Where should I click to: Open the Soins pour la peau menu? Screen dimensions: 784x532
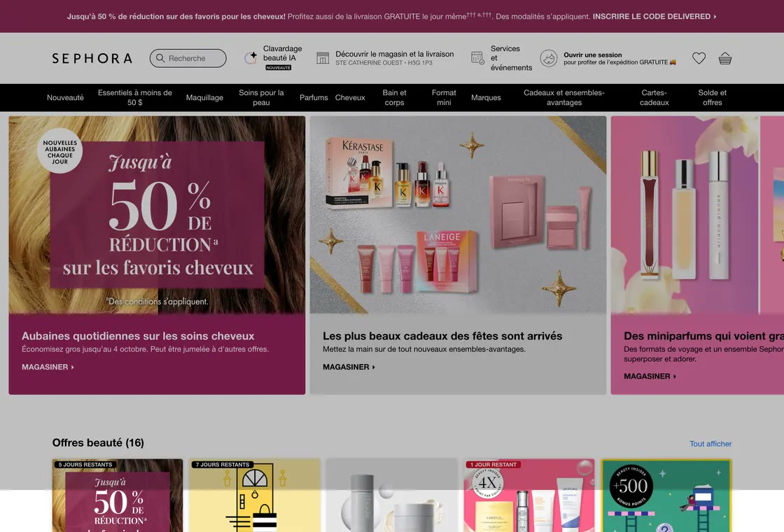click(261, 97)
